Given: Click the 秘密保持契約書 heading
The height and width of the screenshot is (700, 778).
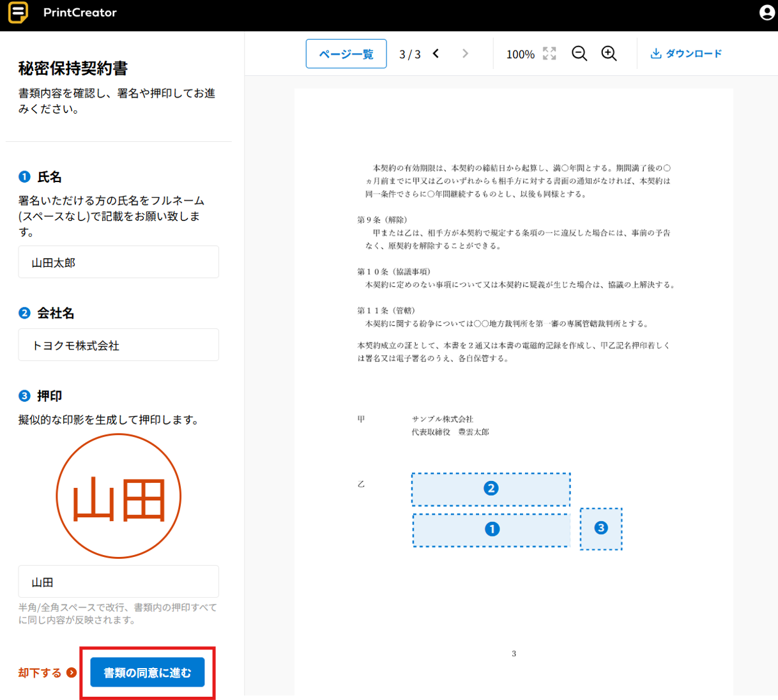Looking at the screenshot, I should (73, 68).
